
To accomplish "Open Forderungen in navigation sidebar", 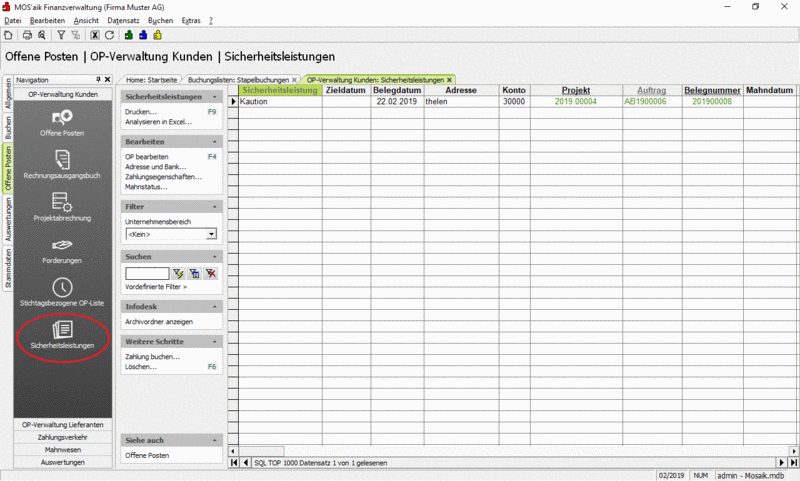I will pos(62,250).
